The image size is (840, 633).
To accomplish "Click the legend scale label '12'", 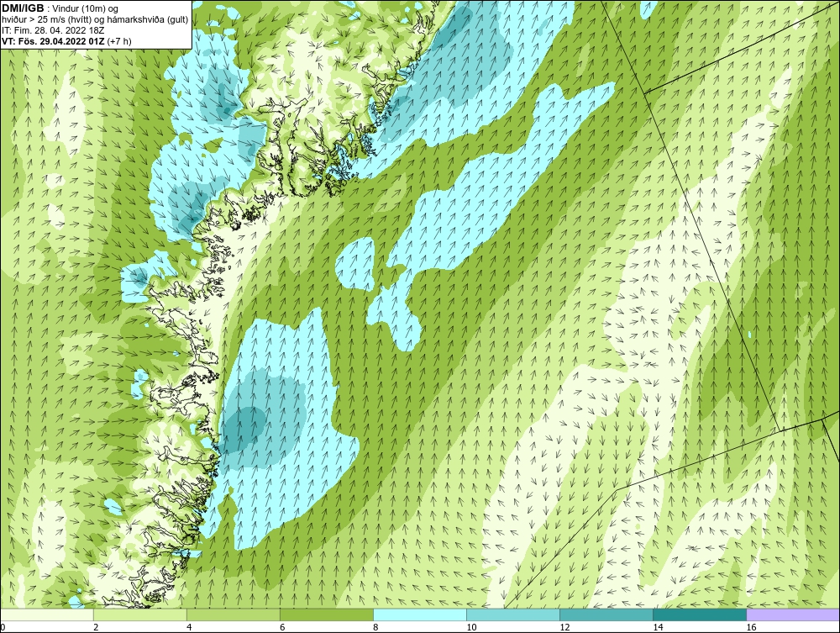I will coord(564,628).
